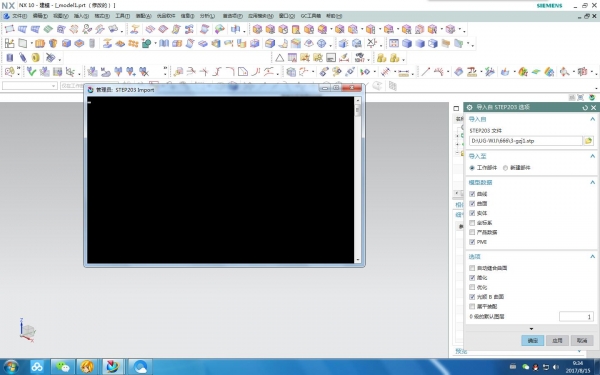
Task: Click the yellow tape-roll icon in third toolbar row
Action: (36, 57)
